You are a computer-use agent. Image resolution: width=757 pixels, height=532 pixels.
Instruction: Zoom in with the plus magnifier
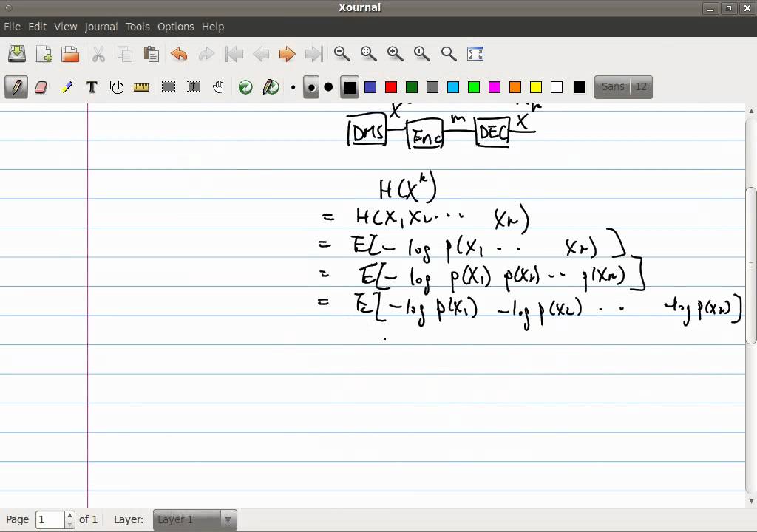pos(395,54)
